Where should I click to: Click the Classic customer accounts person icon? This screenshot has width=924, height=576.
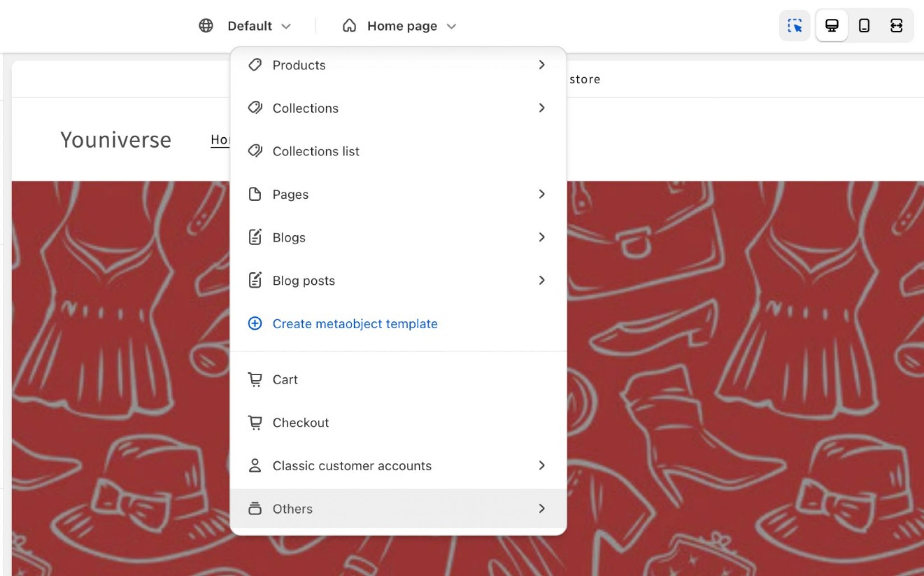pyautogui.click(x=255, y=465)
